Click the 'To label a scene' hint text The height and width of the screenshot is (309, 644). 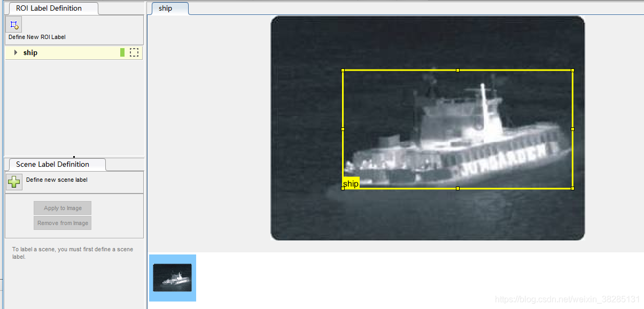point(73,253)
